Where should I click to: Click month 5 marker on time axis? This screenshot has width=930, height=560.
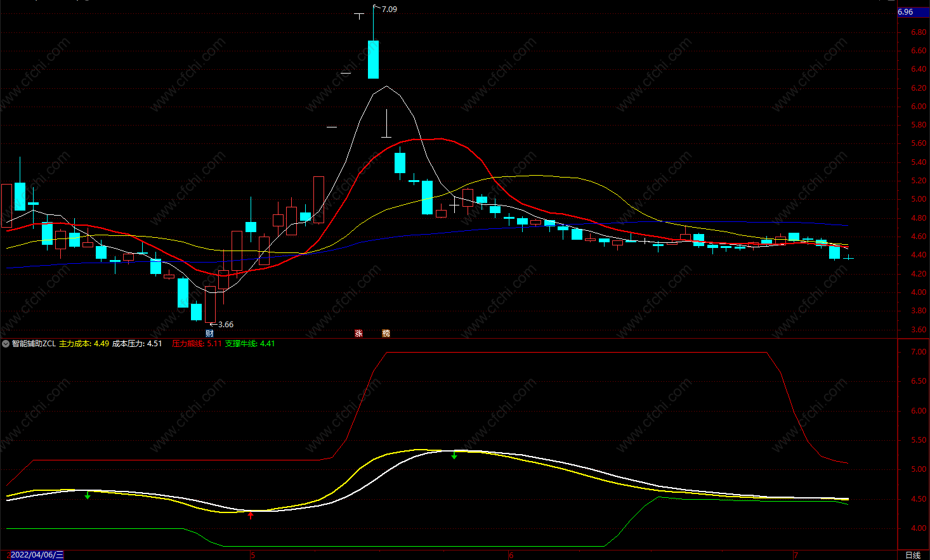pyautogui.click(x=252, y=555)
